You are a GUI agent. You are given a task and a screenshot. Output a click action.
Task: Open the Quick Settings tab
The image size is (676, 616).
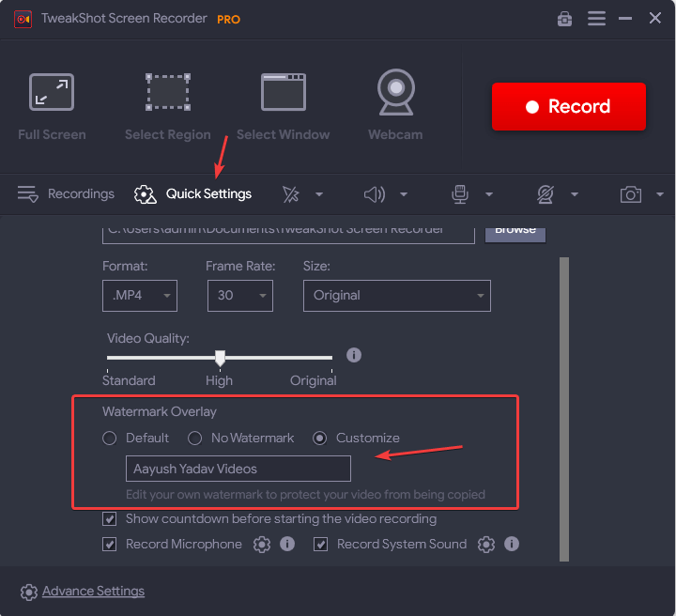pyautogui.click(x=193, y=194)
